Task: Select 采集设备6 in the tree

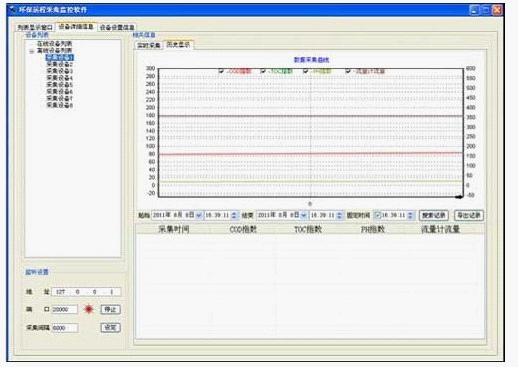Action: [60, 91]
